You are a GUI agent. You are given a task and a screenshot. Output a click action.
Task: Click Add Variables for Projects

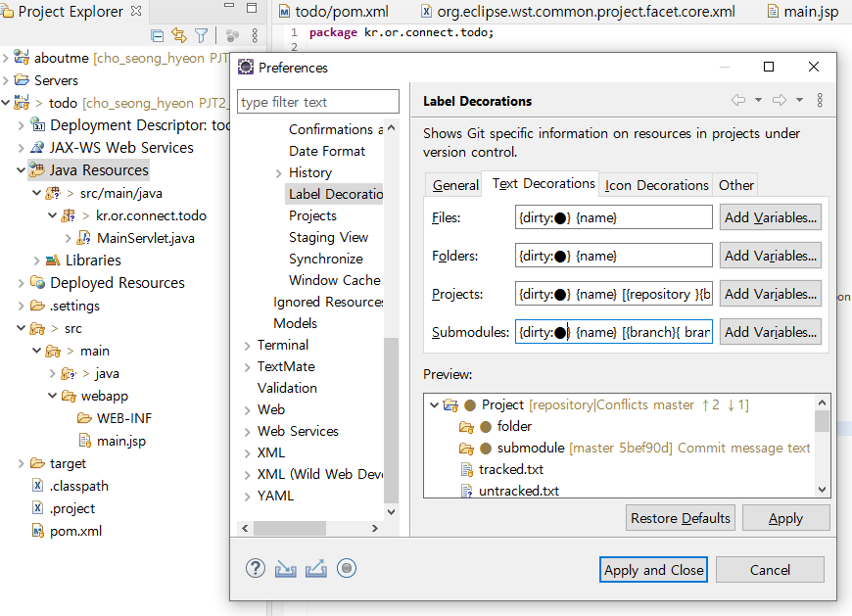click(770, 294)
